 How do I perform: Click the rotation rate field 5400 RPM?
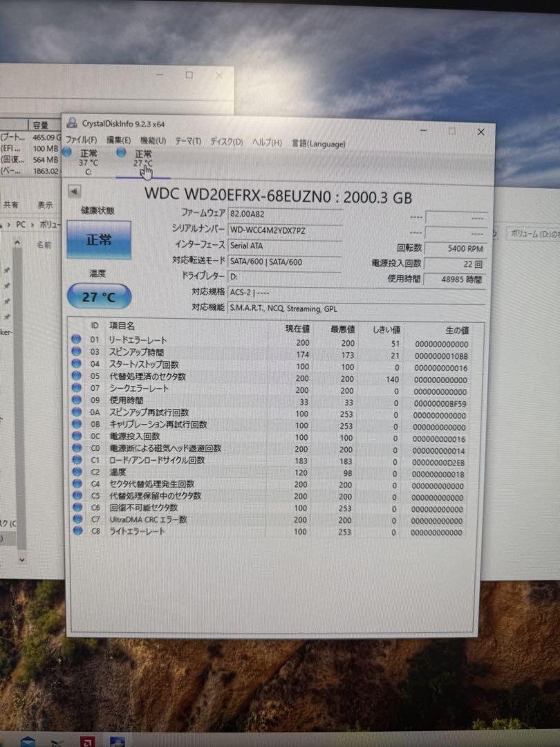(455, 248)
